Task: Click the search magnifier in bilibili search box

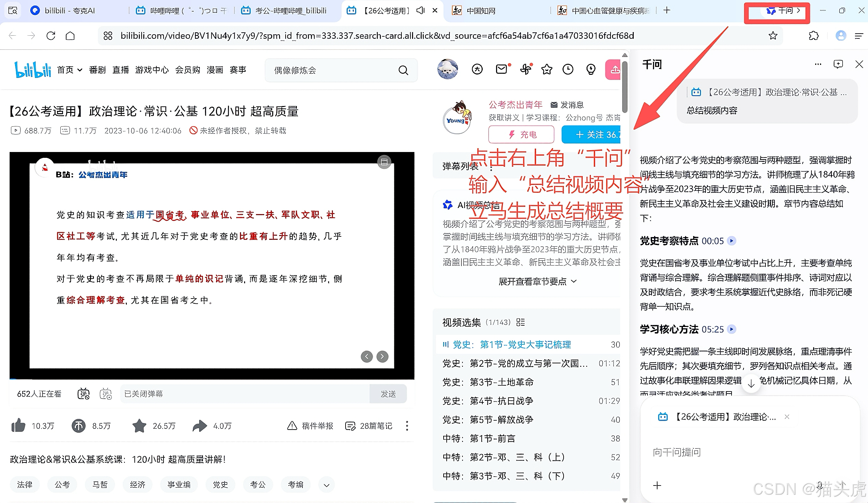Action: [x=403, y=70]
